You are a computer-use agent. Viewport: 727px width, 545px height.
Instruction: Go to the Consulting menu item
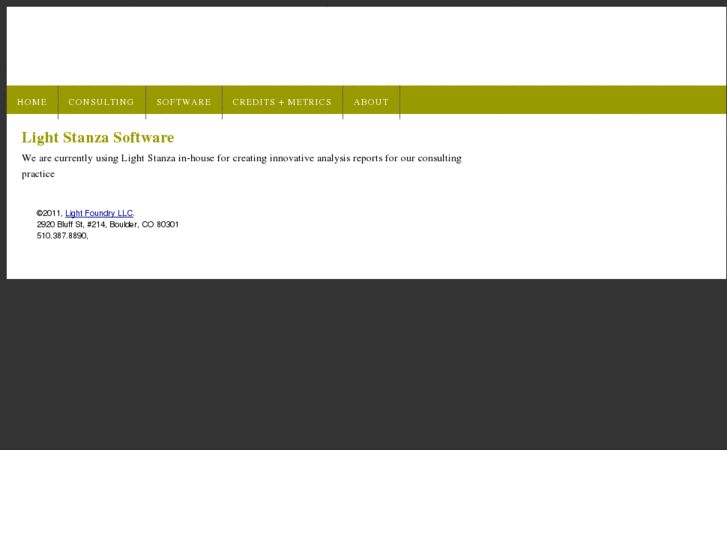(102, 102)
